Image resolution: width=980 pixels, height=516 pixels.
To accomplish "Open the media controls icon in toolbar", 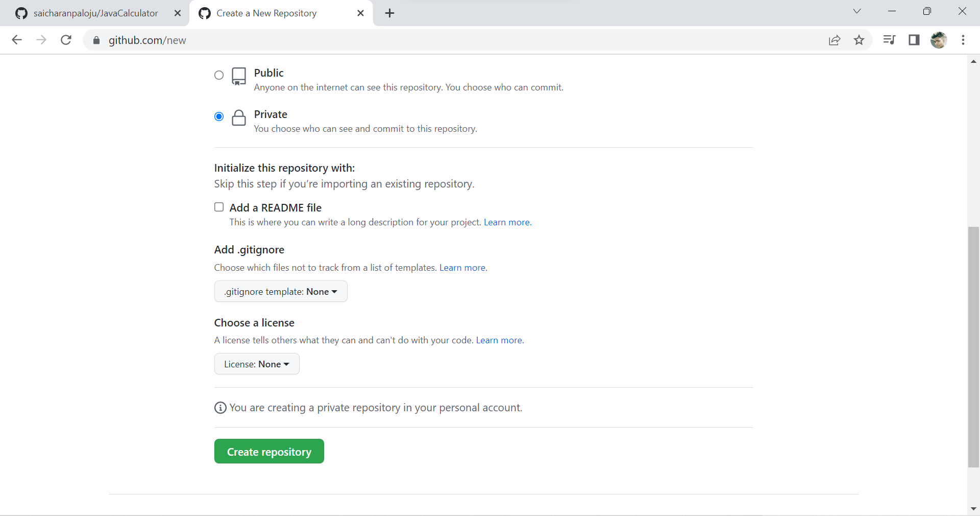I will [889, 40].
